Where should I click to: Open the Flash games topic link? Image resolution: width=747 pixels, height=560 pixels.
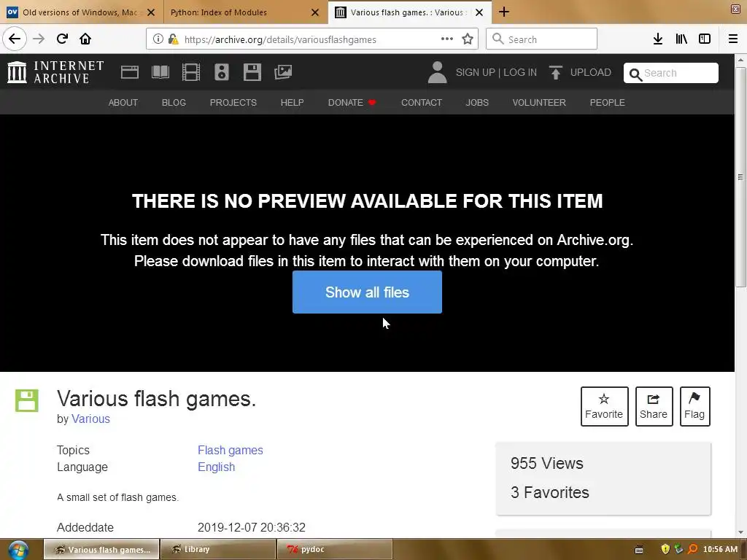(x=230, y=450)
